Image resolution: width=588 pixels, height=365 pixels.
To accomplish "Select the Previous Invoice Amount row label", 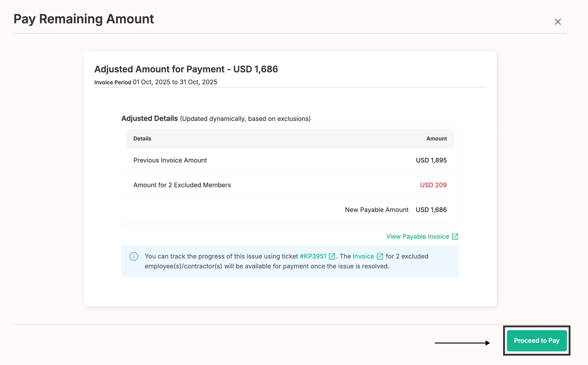I will (170, 160).
